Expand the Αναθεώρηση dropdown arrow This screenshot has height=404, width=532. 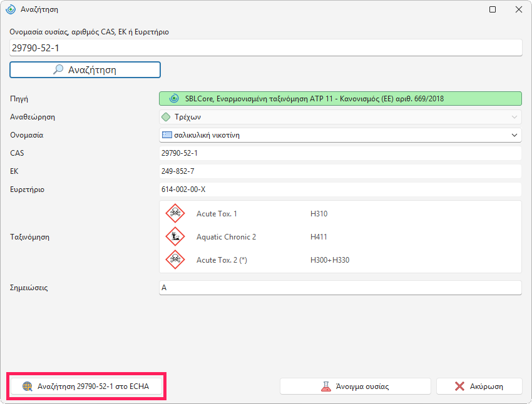click(x=514, y=117)
